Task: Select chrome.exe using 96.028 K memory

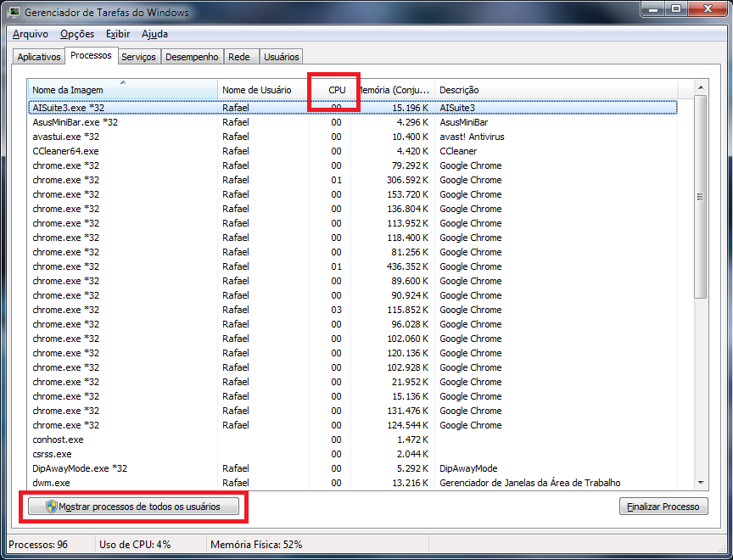Action: click(353, 324)
